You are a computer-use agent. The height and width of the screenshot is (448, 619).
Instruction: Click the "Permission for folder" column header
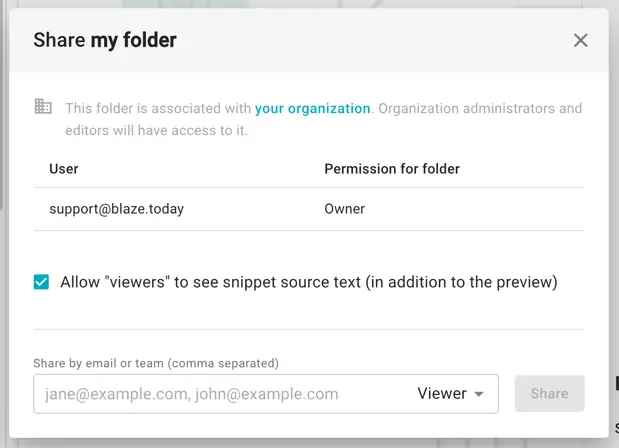click(392, 169)
